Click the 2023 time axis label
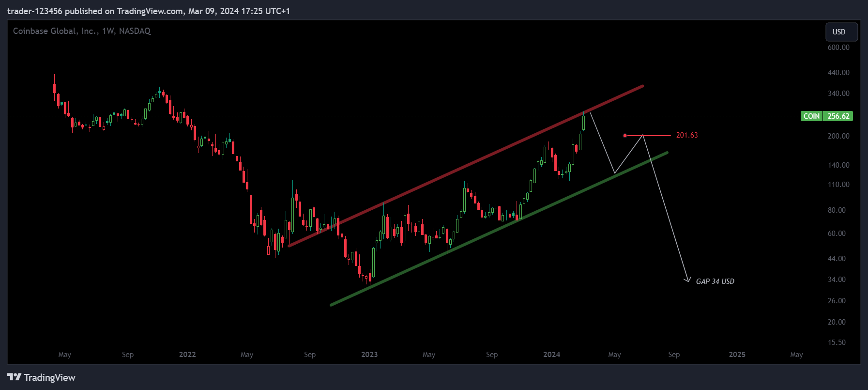This screenshot has width=868, height=390. pos(369,355)
